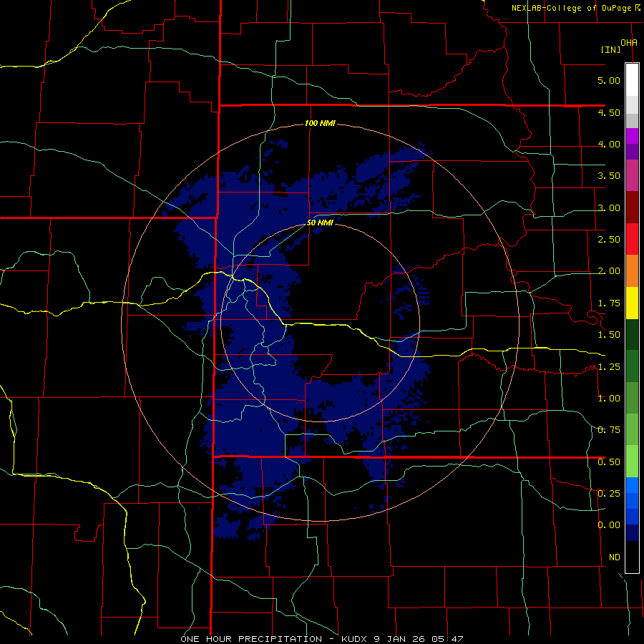Pick the orange legend swatch
644x644 pixels.
coord(632,270)
